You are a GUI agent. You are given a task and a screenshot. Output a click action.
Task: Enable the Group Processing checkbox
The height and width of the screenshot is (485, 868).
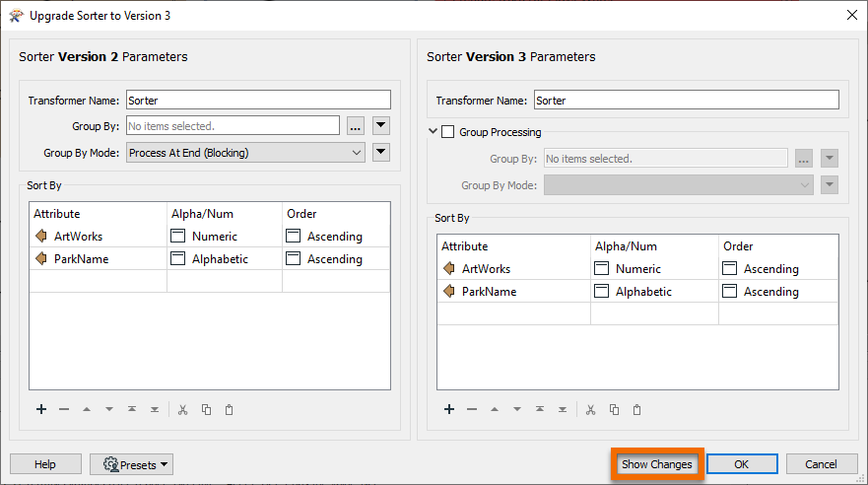(448, 132)
